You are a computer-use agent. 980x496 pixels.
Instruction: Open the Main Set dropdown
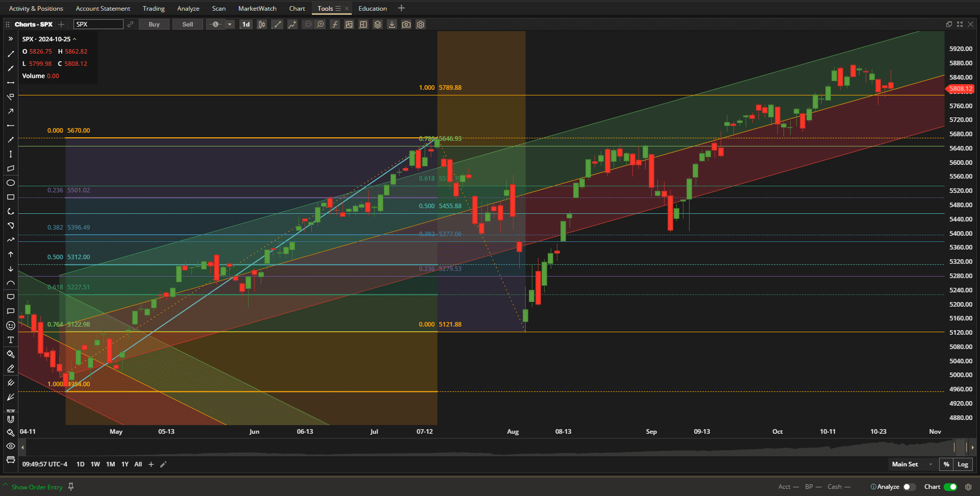913,464
